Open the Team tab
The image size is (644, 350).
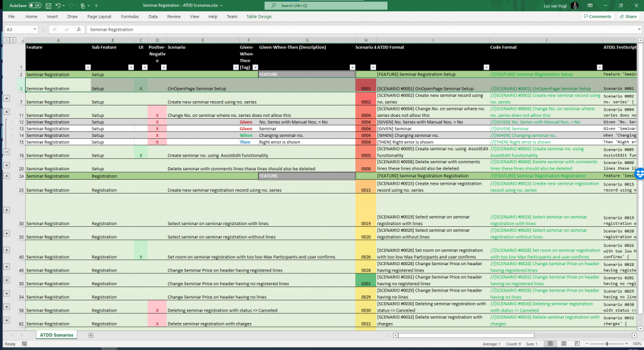pyautogui.click(x=231, y=17)
